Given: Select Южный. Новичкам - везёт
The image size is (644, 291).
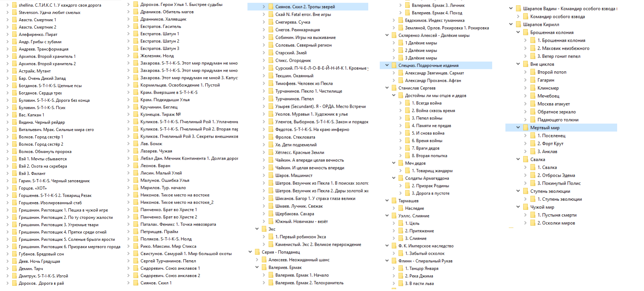Looking at the screenshot, I should pyautogui.click(x=302, y=221).
